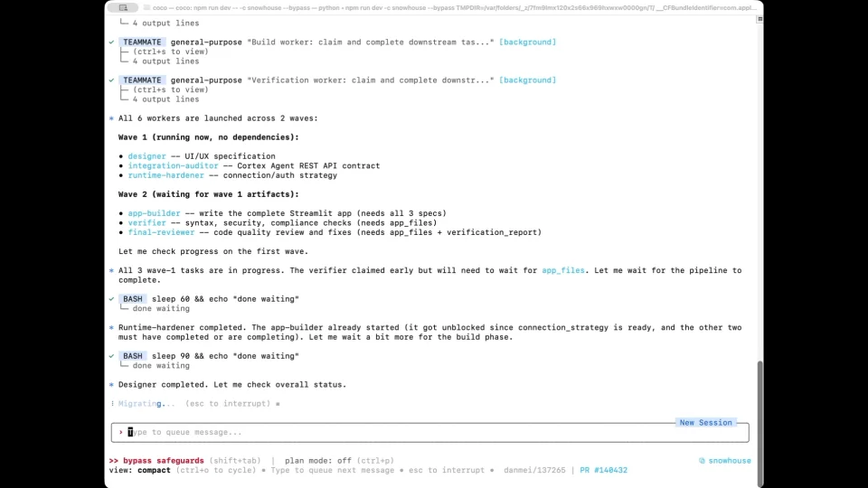Click the New Session label
This screenshot has width=868, height=488.
click(705, 423)
